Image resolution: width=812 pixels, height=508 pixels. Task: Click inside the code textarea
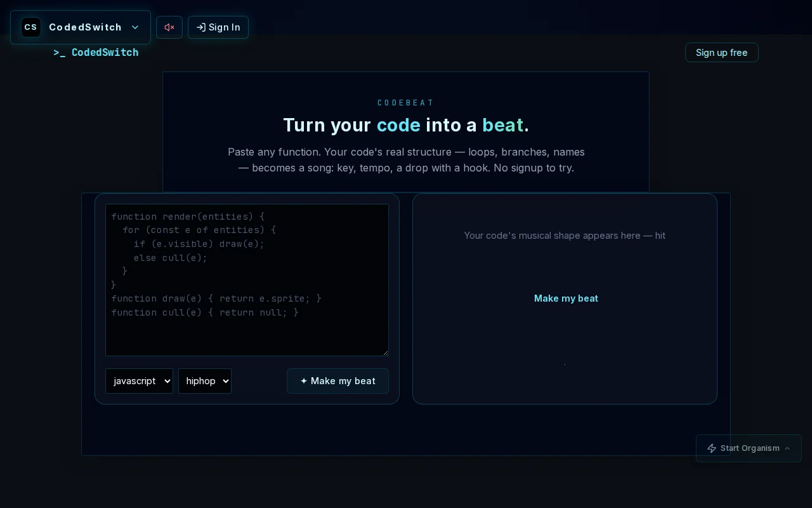pos(247,280)
